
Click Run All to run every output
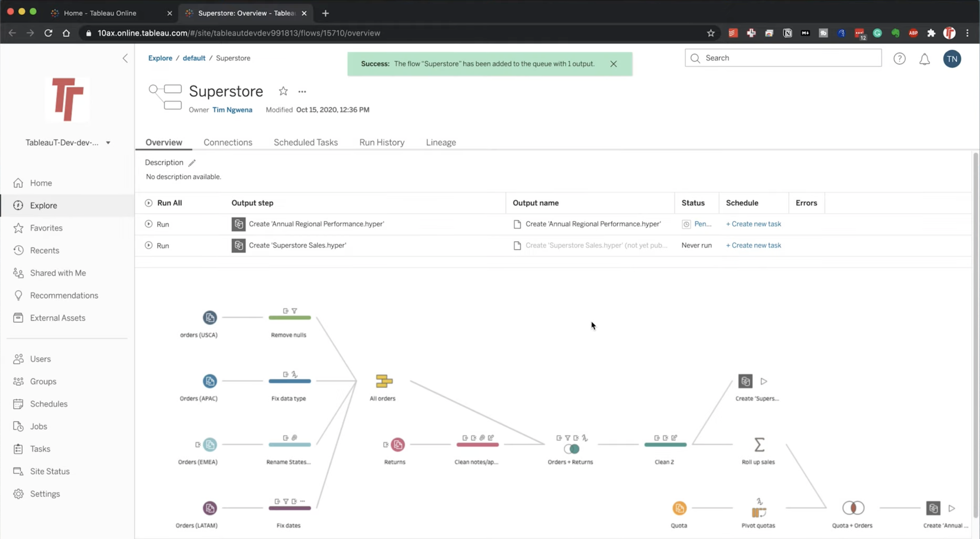[x=163, y=203]
